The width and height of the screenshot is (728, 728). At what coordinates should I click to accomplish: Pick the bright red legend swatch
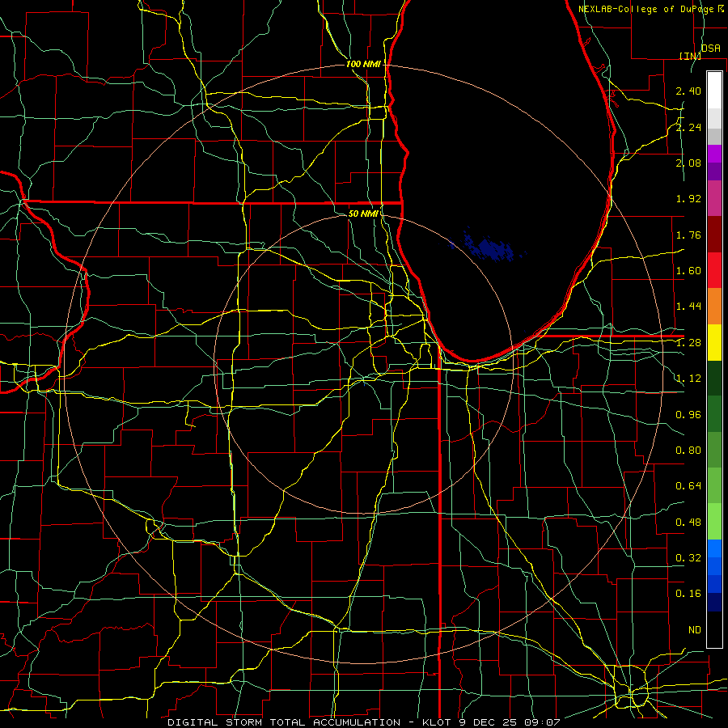pos(714,270)
